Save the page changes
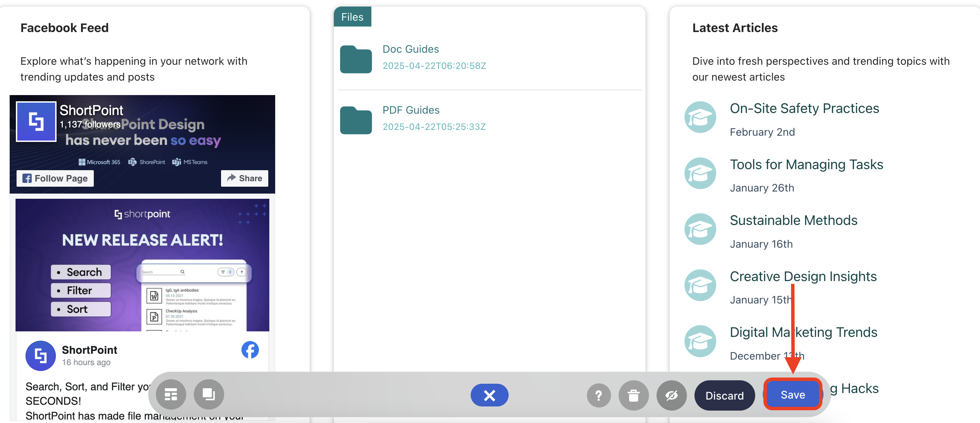The width and height of the screenshot is (980, 423). (x=793, y=394)
